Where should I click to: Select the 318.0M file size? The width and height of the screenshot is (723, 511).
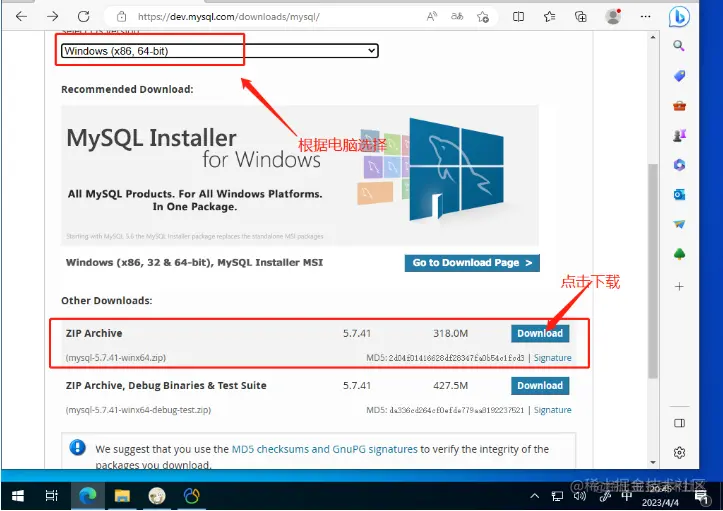(450, 333)
